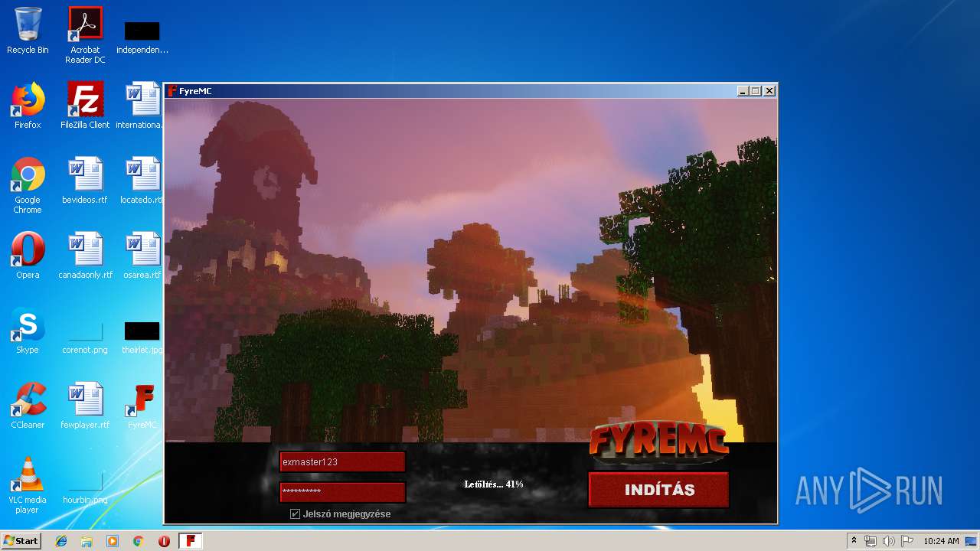The width and height of the screenshot is (980, 551).
Task: Toggle the Jelszó megjegyzése checkbox
Action: coord(296,514)
